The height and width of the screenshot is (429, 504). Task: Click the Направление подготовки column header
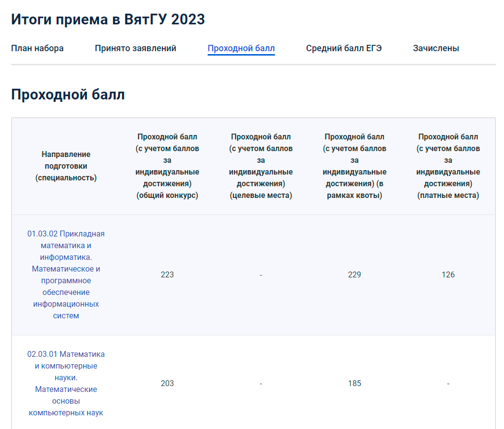[x=66, y=166]
